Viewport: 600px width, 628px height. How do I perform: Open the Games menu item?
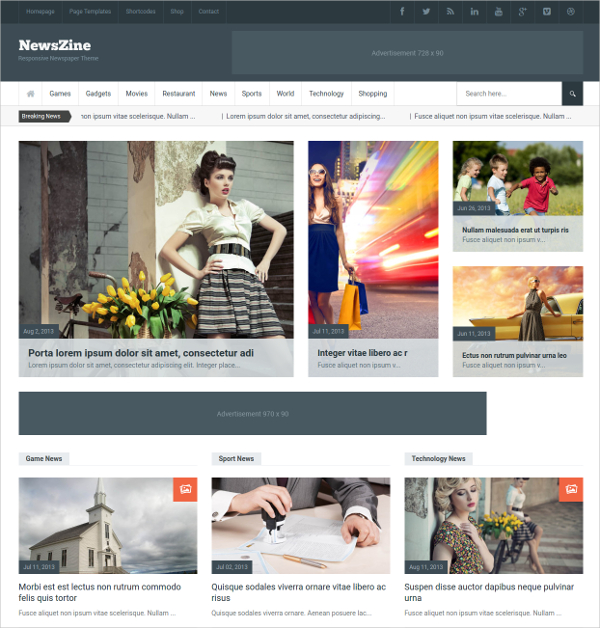(x=60, y=94)
